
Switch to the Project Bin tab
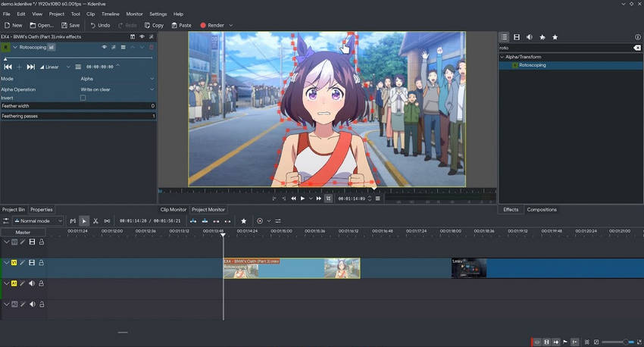[14, 209]
